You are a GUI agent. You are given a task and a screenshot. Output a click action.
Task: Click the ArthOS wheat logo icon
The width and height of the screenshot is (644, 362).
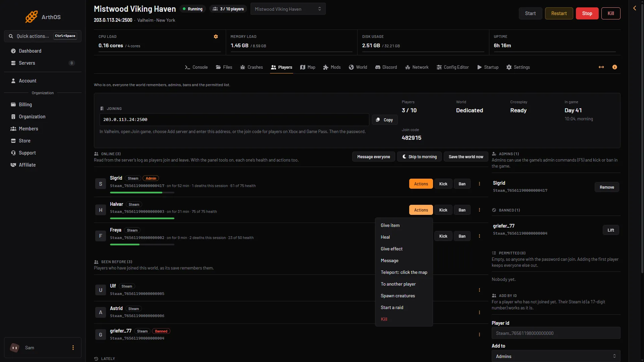click(32, 17)
